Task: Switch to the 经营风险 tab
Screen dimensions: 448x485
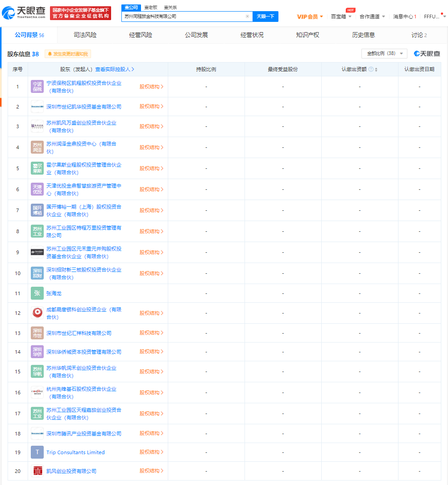Action: pos(141,35)
